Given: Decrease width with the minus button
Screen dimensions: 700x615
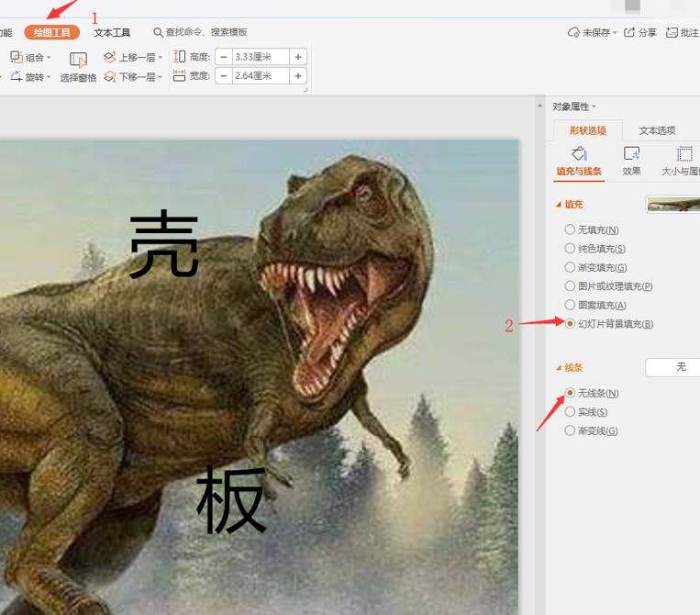Looking at the screenshot, I should [x=224, y=76].
